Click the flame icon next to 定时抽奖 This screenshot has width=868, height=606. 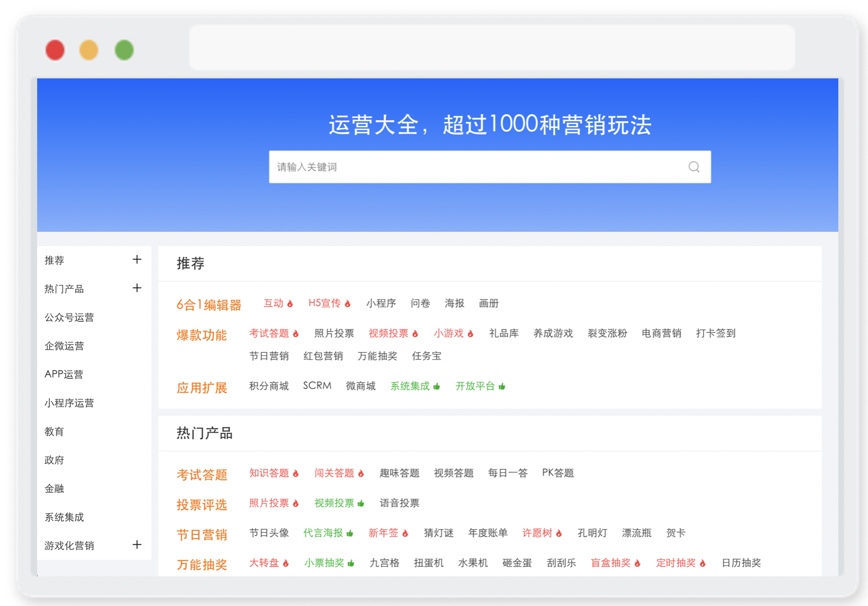(703, 563)
